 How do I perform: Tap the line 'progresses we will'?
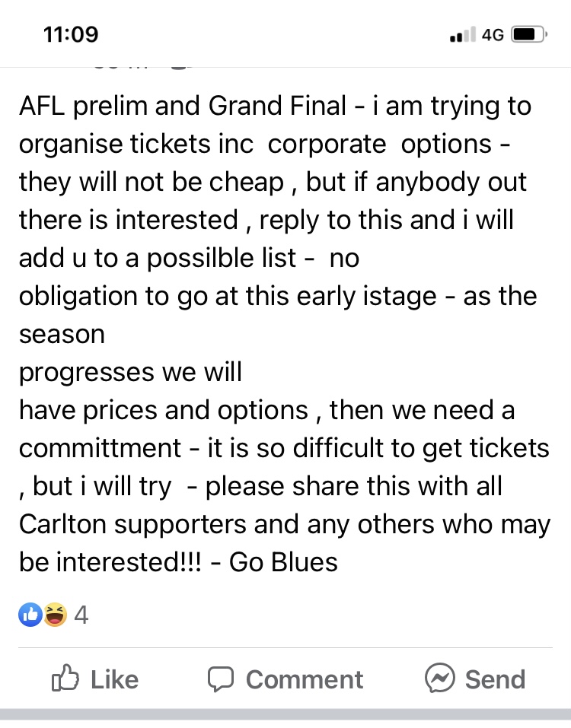tap(130, 372)
